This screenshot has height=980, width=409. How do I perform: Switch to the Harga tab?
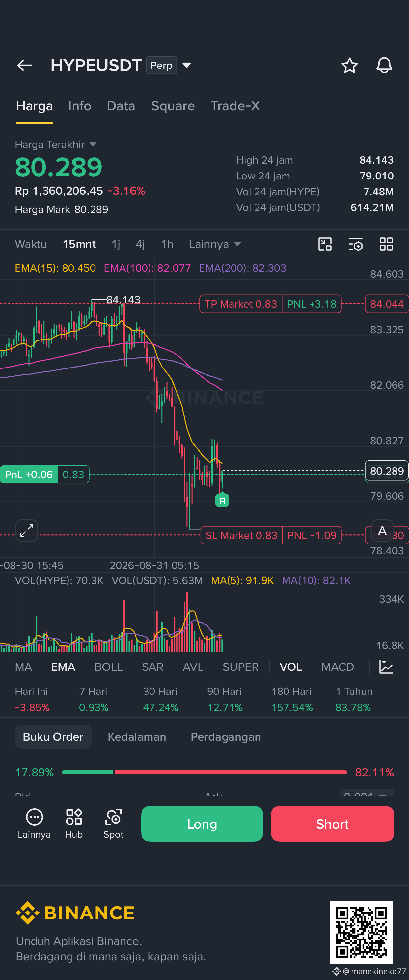pos(34,106)
